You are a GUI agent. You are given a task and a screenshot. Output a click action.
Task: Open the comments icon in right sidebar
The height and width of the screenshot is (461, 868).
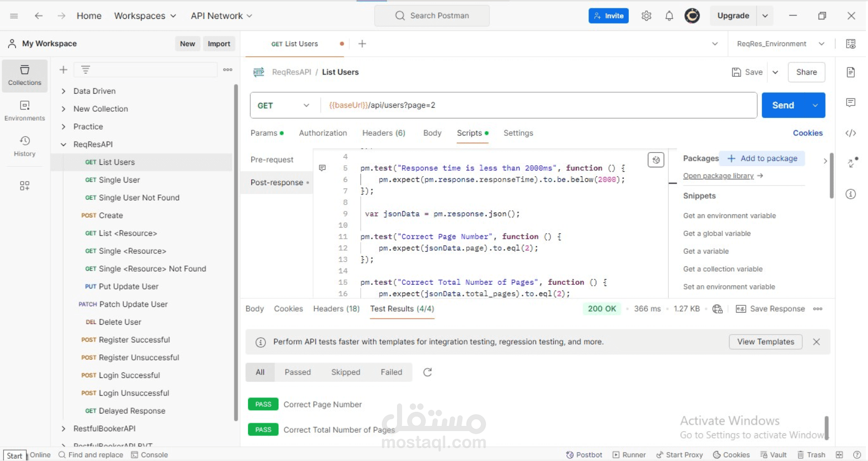[x=851, y=102]
